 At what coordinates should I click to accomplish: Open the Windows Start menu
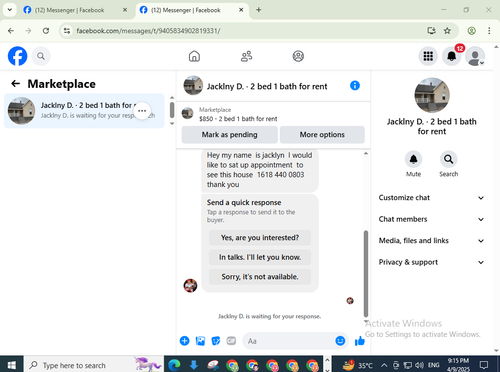tap(11, 365)
